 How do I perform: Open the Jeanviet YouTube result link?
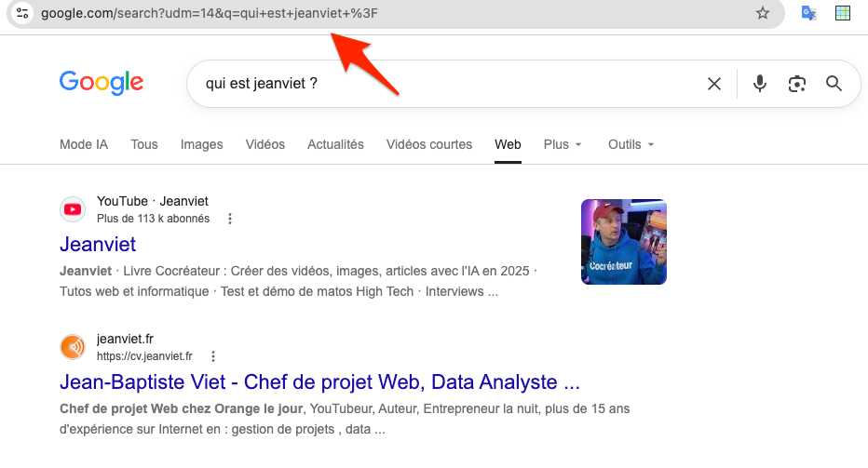(98, 244)
